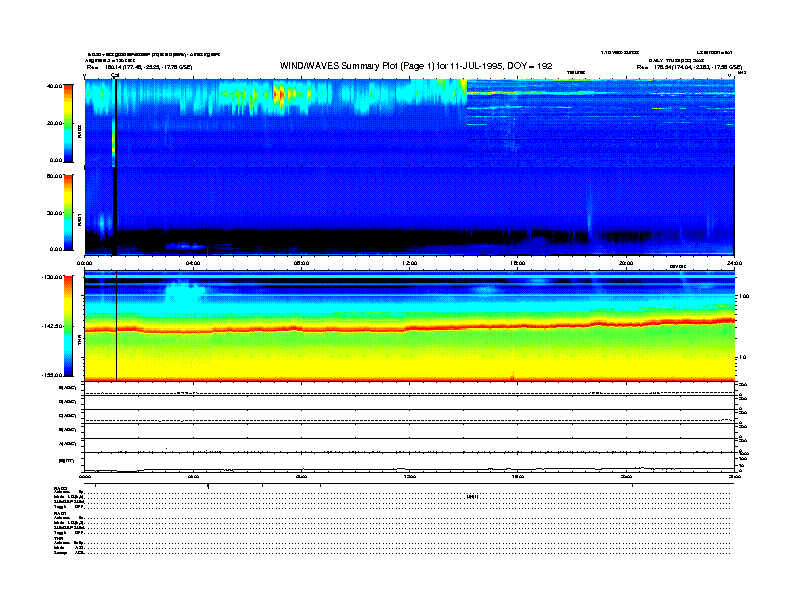Click the 100 label on TNR right axis
Viewport: 792px width, 612px height.
(x=744, y=296)
